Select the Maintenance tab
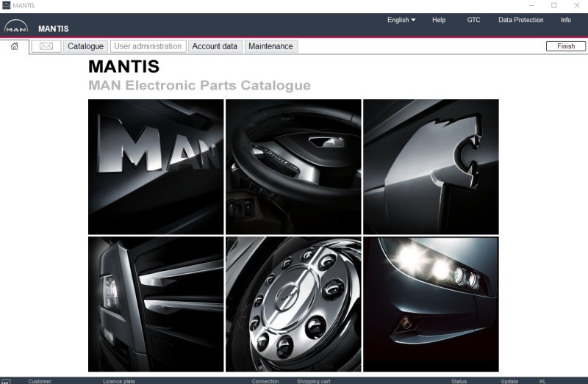 [x=270, y=46]
